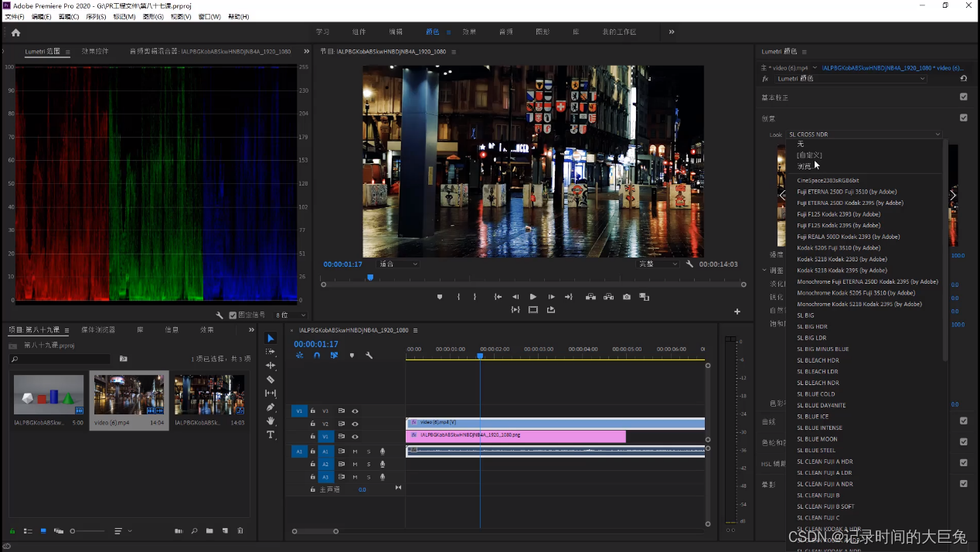Open the 适合 zoom level dropdown
This screenshot has width=980, height=552.
pyautogui.click(x=398, y=264)
